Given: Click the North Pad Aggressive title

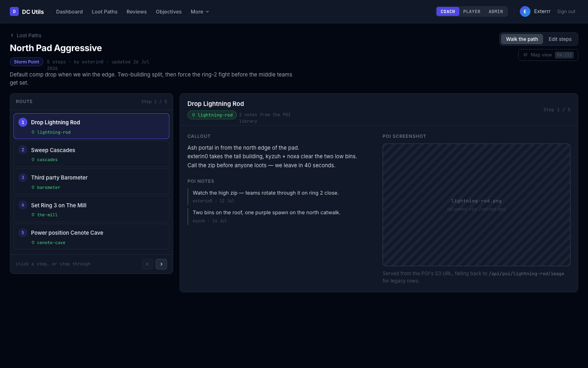Looking at the screenshot, I should point(56,48).
